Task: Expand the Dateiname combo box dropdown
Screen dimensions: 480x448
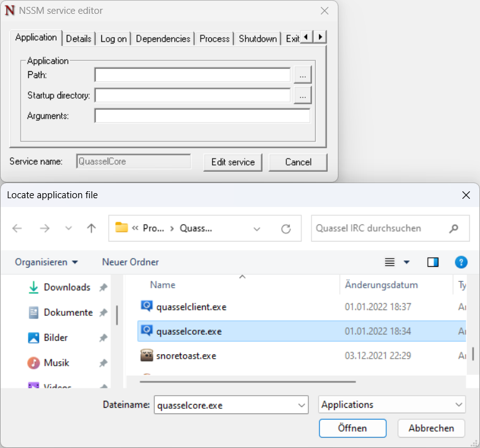Action: (301, 405)
